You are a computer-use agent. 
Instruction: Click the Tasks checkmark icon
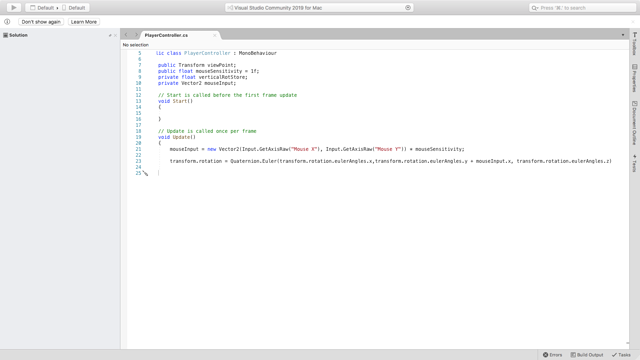click(x=614, y=355)
